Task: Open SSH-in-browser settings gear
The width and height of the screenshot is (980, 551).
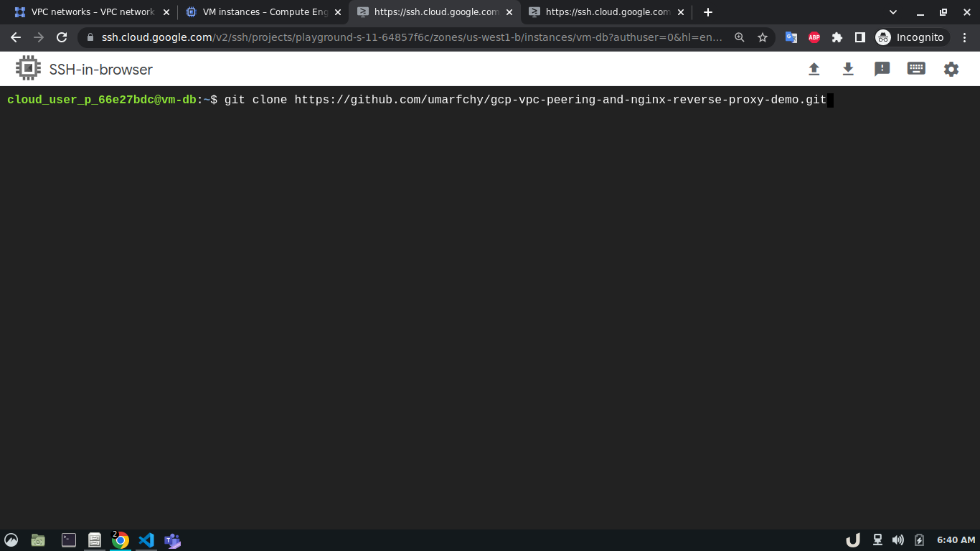Action: point(951,69)
